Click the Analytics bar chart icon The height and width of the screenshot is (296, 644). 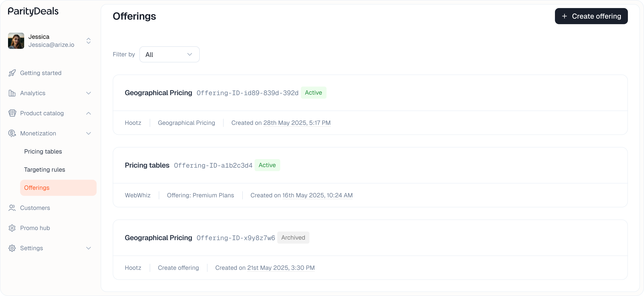point(12,93)
